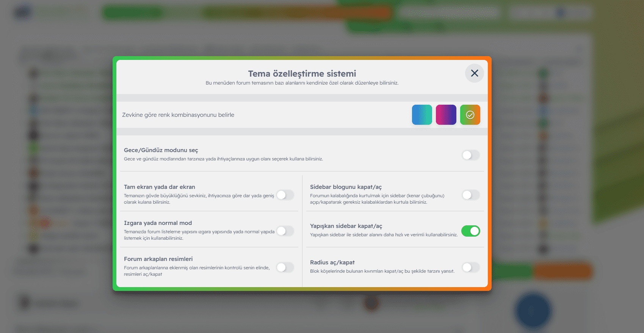Viewport: 644px width, 333px height.
Task: Pick the green-orange gradient color scheme
Action: point(470,115)
